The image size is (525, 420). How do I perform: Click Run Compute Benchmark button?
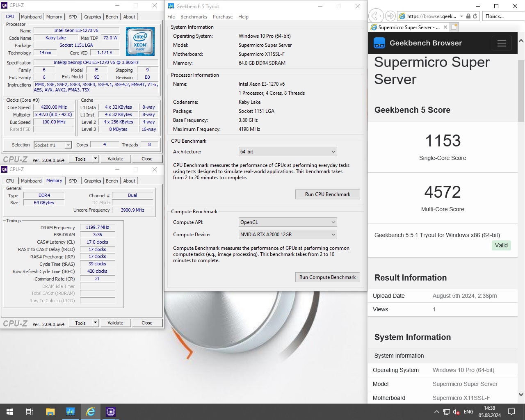[x=328, y=277]
